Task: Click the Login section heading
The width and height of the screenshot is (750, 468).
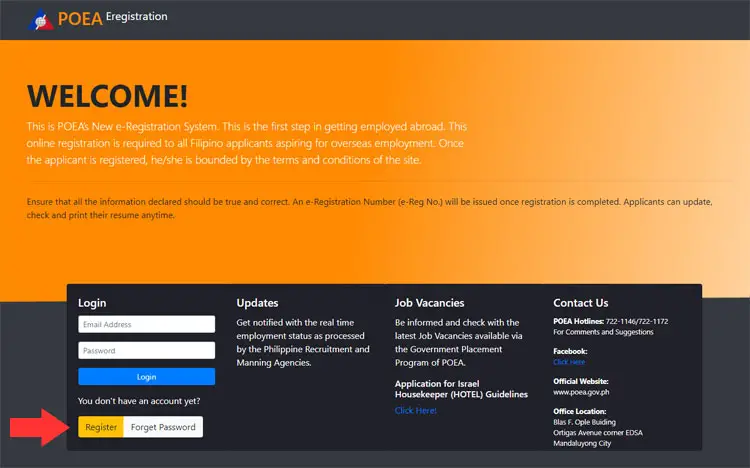Action: 92,303
